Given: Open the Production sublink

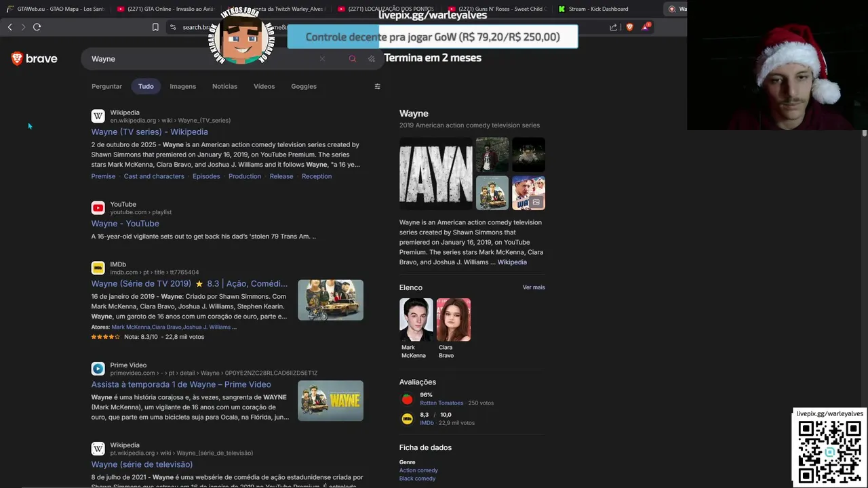Looking at the screenshot, I should (x=245, y=176).
